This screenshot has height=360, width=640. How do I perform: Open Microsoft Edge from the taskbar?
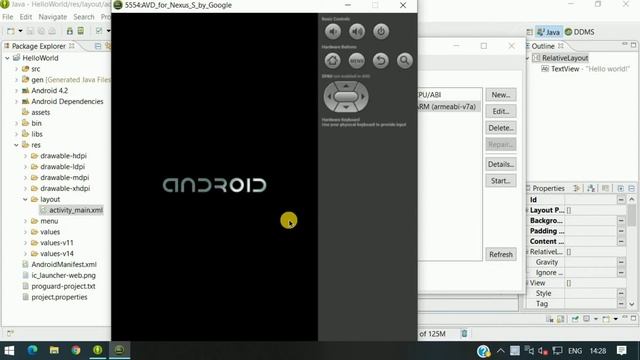pos(32,350)
